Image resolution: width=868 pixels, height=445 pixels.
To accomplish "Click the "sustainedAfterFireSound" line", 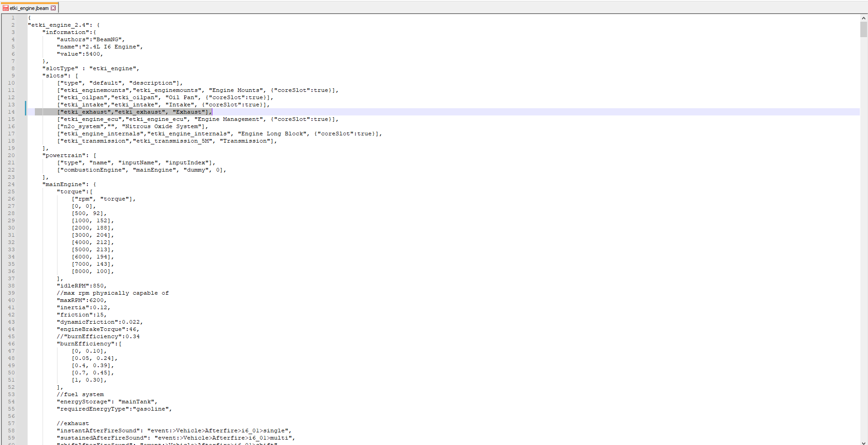I will pyautogui.click(x=176, y=438).
